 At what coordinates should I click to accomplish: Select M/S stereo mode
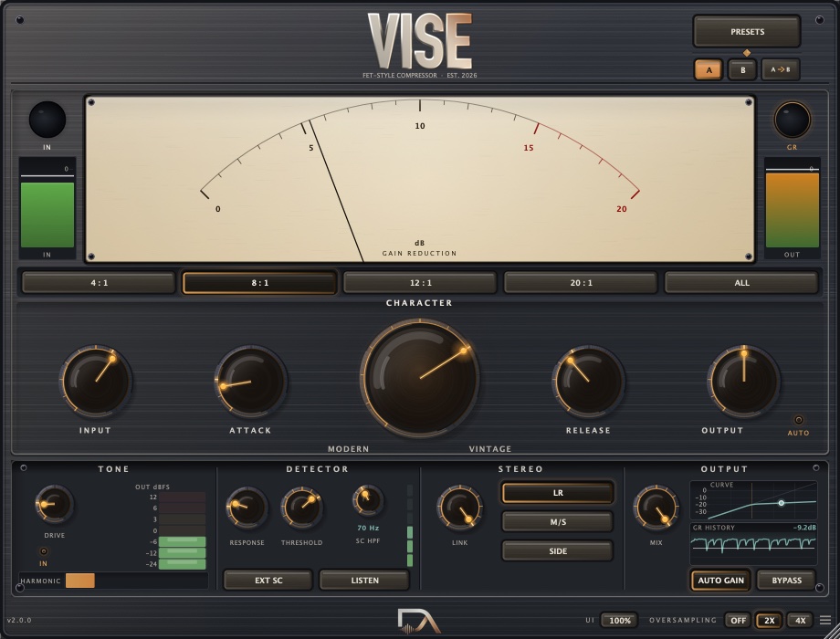(x=558, y=522)
